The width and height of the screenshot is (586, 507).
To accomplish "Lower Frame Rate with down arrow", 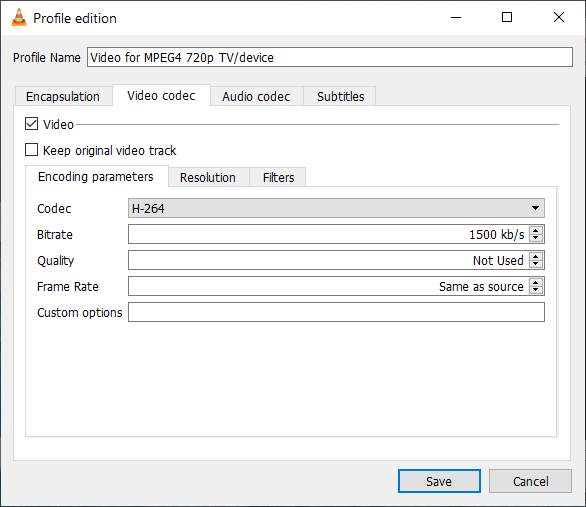I will 536,290.
